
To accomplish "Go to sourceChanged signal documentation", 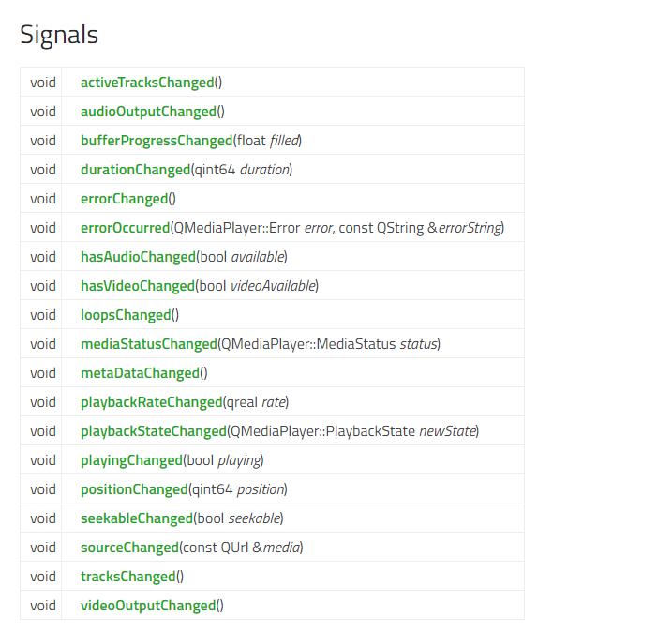I will click(x=129, y=548).
